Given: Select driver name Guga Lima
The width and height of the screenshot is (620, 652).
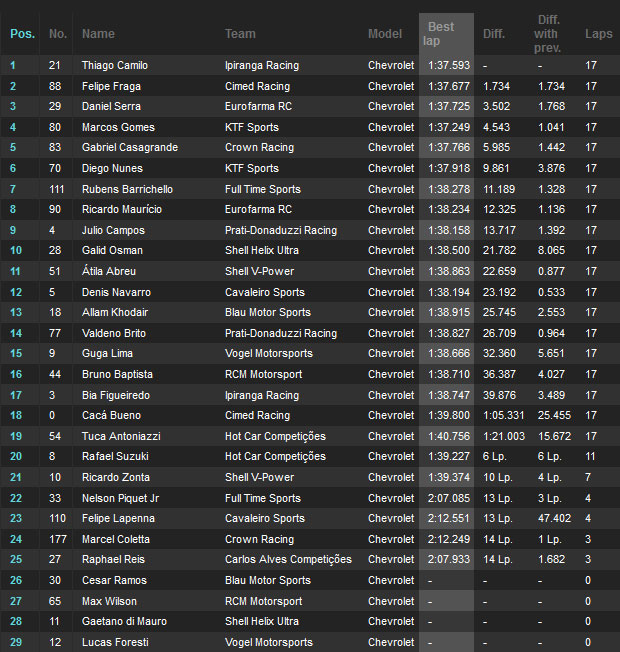Looking at the screenshot, I should click(x=107, y=353).
